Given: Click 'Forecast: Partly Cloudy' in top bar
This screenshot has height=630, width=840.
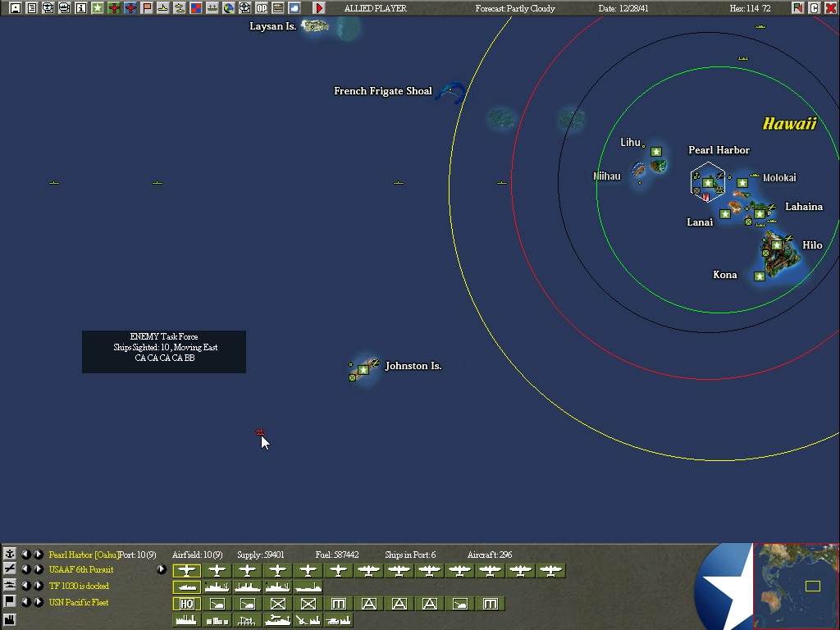Looking at the screenshot, I should click(515, 8).
